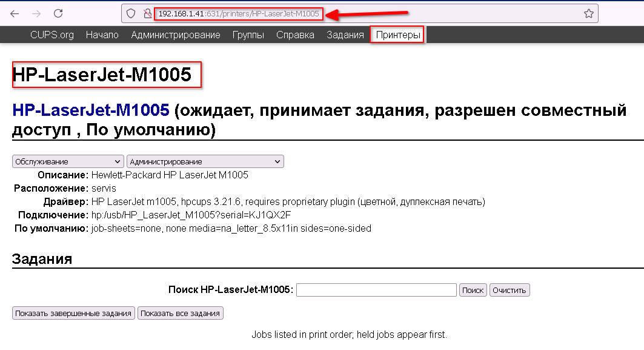Go to the Справка page

tap(295, 35)
